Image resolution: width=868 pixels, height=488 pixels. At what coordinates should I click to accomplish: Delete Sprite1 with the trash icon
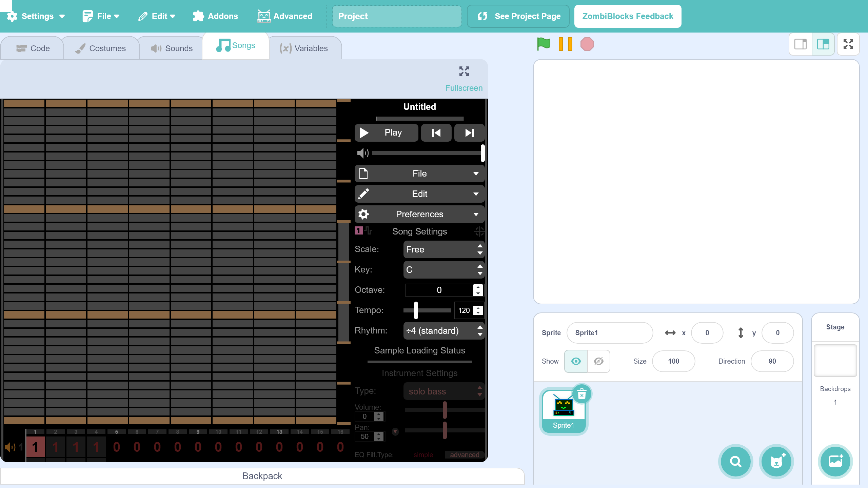pos(582,394)
